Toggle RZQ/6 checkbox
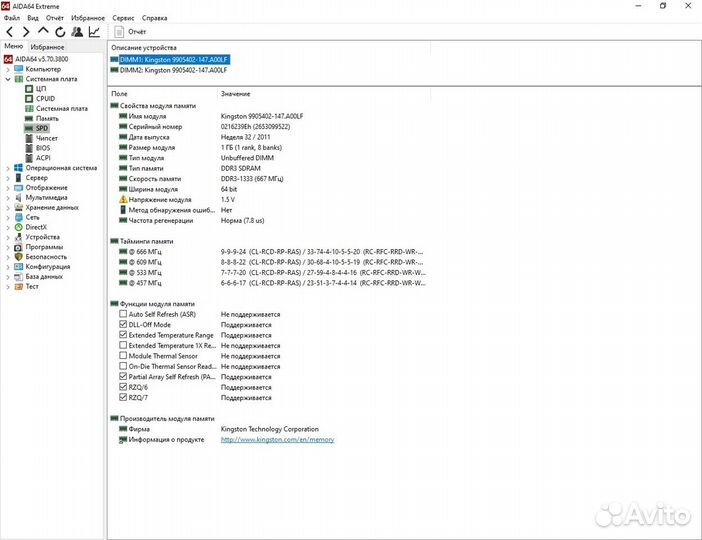 [123, 387]
